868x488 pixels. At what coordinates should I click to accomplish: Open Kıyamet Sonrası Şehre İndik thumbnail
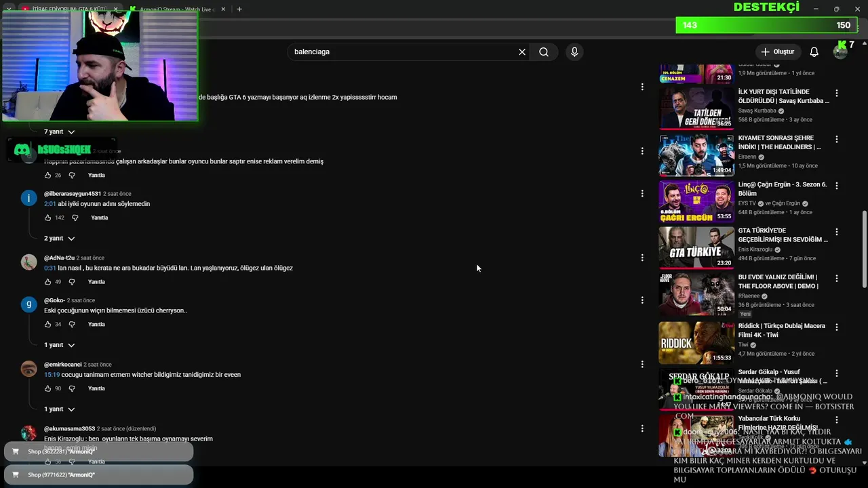click(696, 155)
